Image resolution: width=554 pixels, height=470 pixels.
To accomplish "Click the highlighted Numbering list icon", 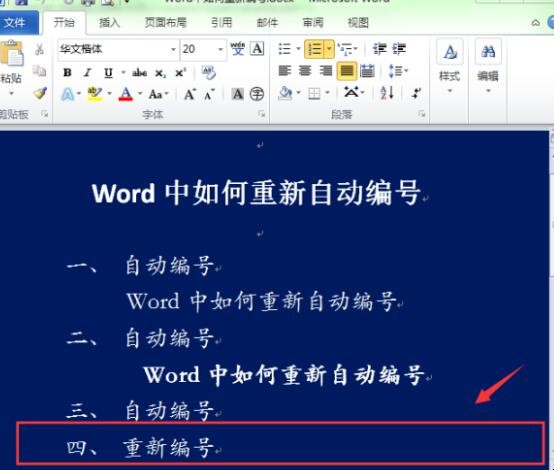I will (x=314, y=49).
